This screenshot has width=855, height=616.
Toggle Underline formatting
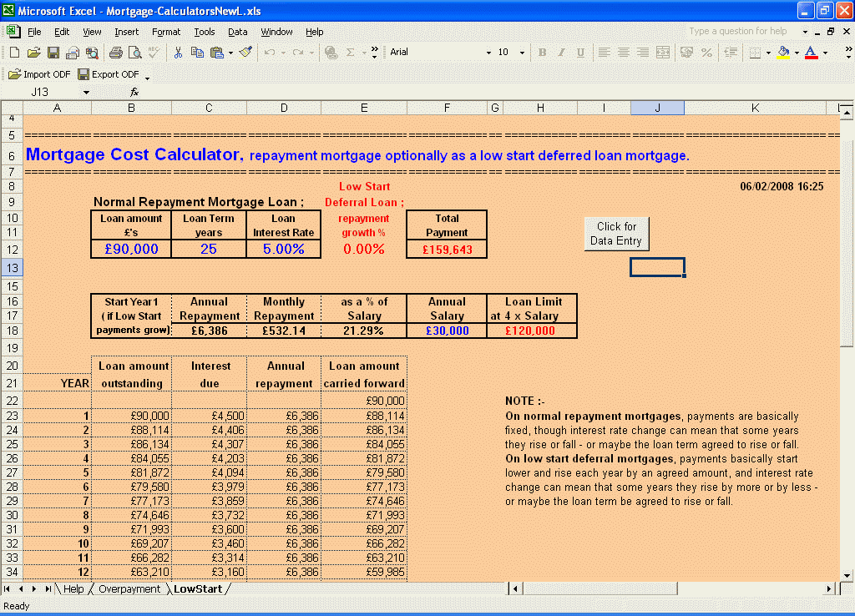coord(581,53)
